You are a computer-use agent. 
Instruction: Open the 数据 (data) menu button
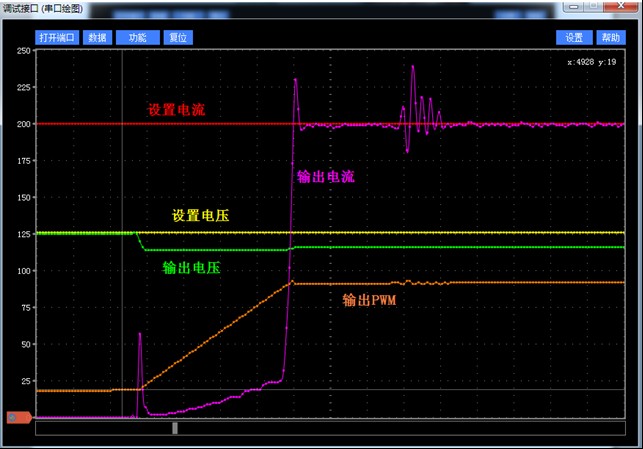point(98,38)
